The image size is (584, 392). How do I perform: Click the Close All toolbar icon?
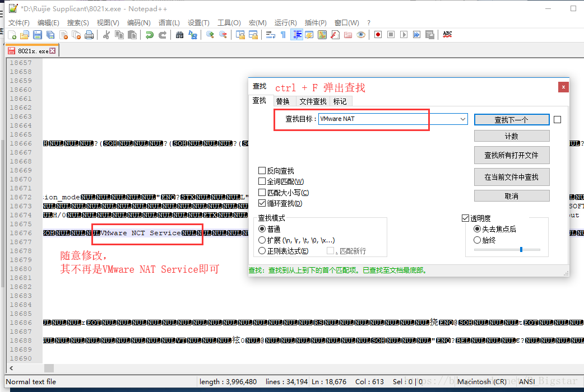76,35
